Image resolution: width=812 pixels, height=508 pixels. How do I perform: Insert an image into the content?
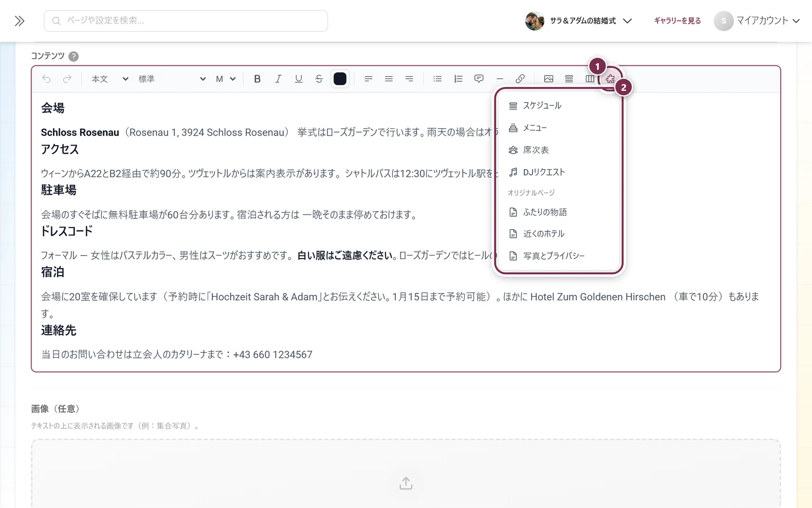coord(549,79)
